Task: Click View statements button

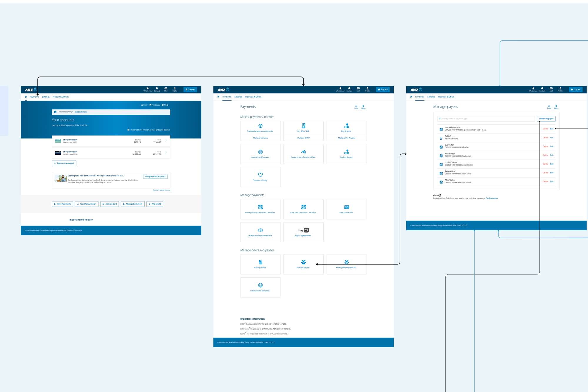Action: click(x=62, y=204)
